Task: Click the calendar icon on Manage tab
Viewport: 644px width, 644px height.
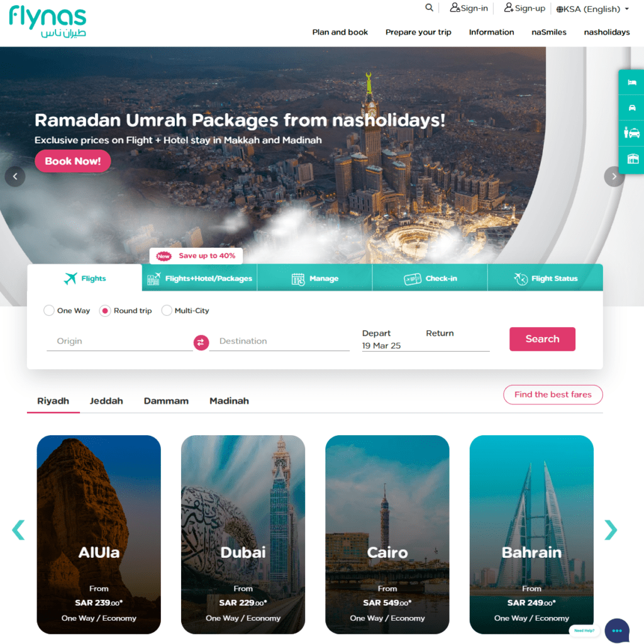Action: pos(297,279)
